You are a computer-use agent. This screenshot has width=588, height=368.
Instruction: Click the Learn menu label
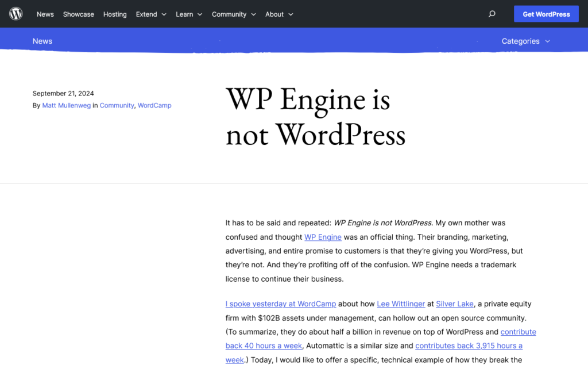click(184, 14)
